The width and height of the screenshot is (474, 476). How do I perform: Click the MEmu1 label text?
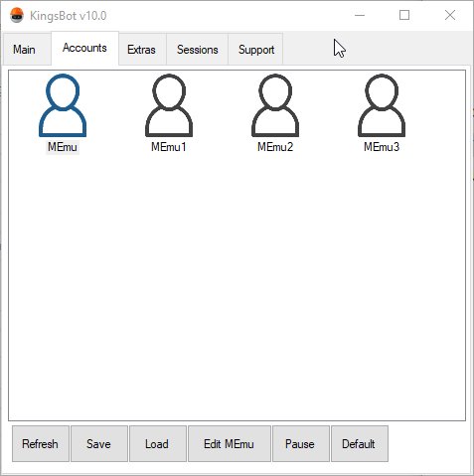tap(169, 147)
